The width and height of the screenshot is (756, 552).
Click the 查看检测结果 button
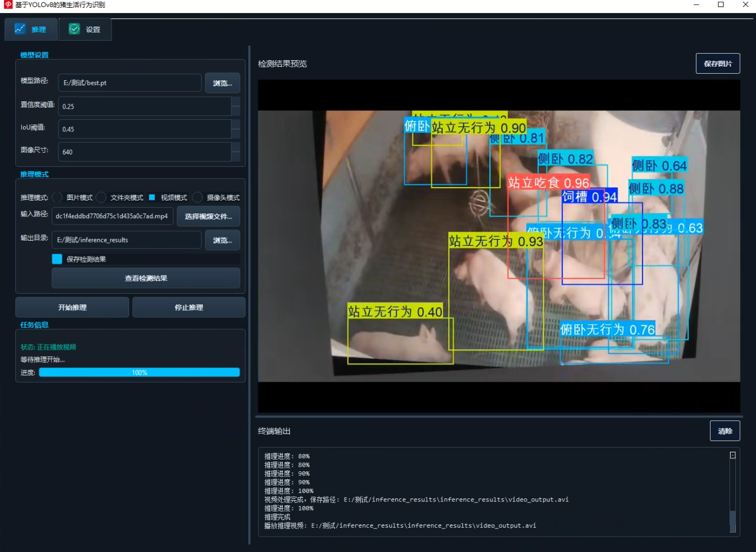point(146,278)
